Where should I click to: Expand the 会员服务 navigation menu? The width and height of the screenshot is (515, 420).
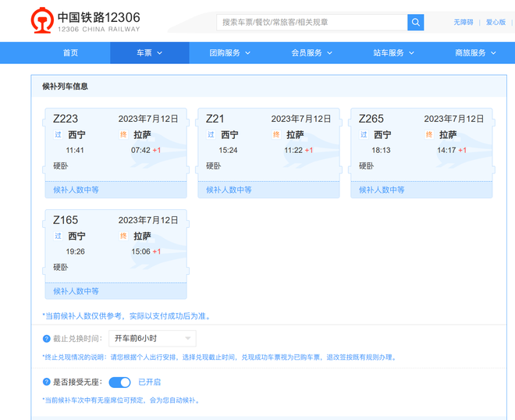(311, 53)
